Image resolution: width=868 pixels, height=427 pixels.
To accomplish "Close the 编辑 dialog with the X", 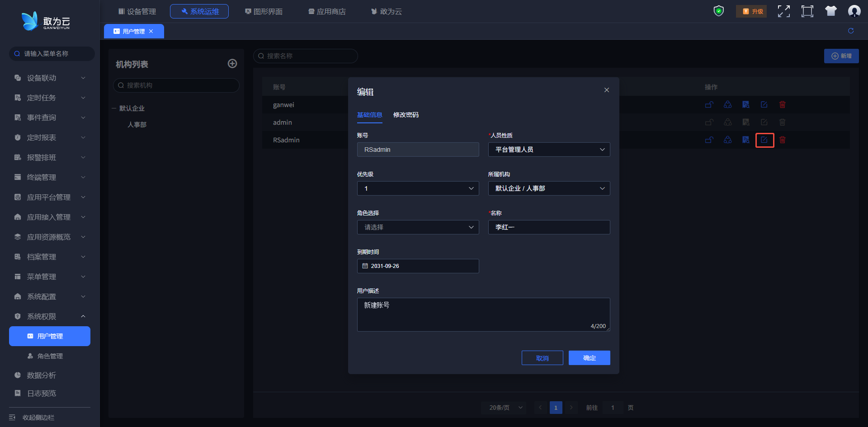I will 607,90.
